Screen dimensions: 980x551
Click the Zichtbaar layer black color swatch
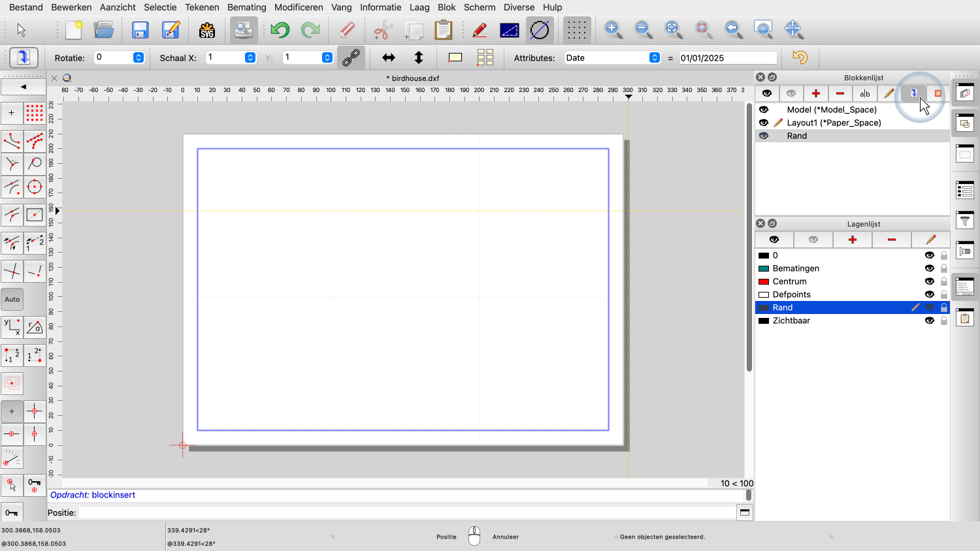[763, 321]
